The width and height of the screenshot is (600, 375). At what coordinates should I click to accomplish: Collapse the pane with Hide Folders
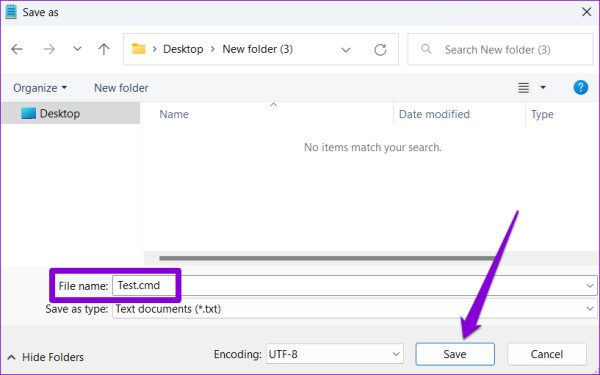click(x=46, y=357)
